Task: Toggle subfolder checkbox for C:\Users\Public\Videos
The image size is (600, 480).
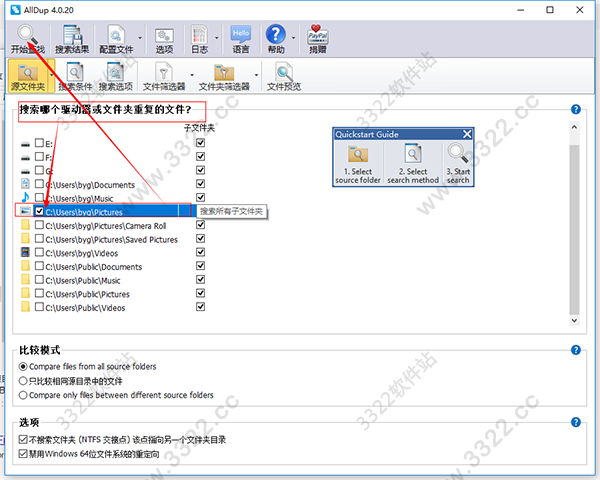Action: pyautogui.click(x=200, y=307)
